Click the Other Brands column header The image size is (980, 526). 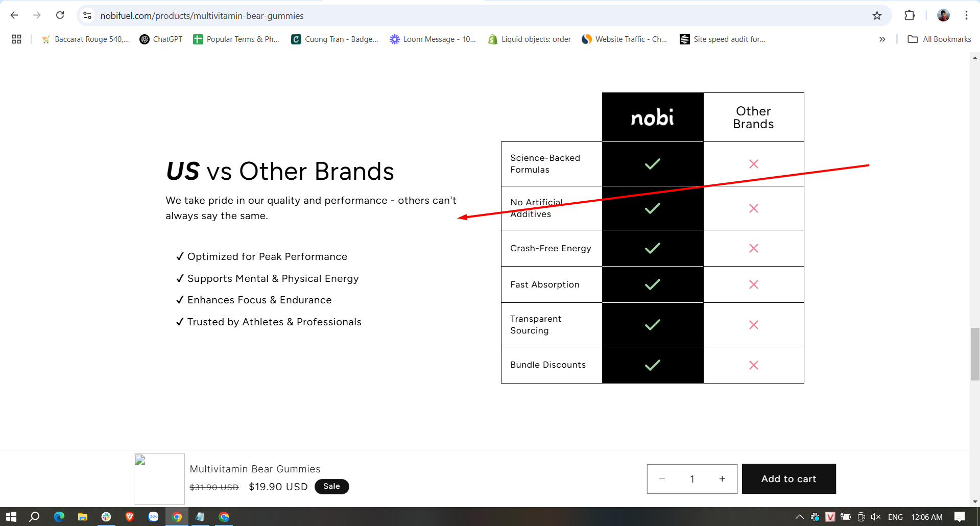coord(753,117)
